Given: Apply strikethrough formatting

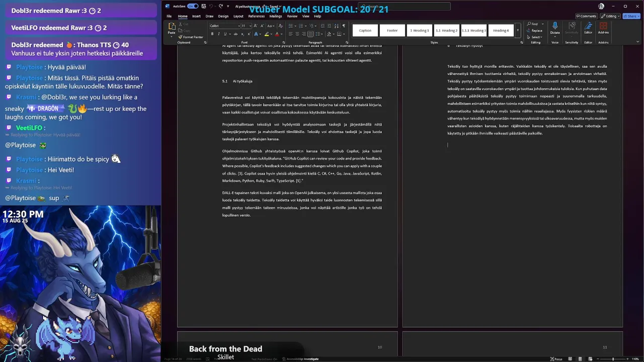Looking at the screenshot, I should click(x=236, y=34).
